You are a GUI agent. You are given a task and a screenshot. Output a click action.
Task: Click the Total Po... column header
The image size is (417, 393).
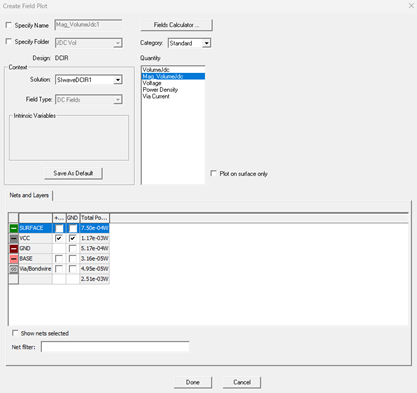pos(95,218)
